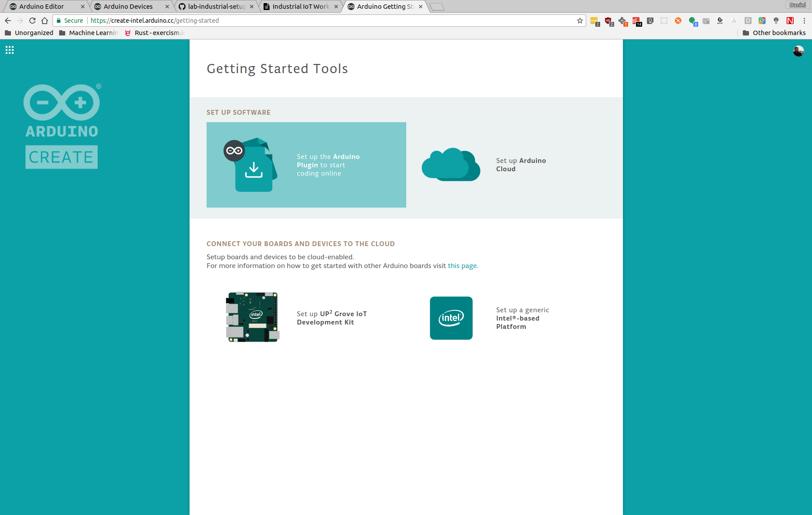Open the Chrome three-dot menu

pos(804,21)
